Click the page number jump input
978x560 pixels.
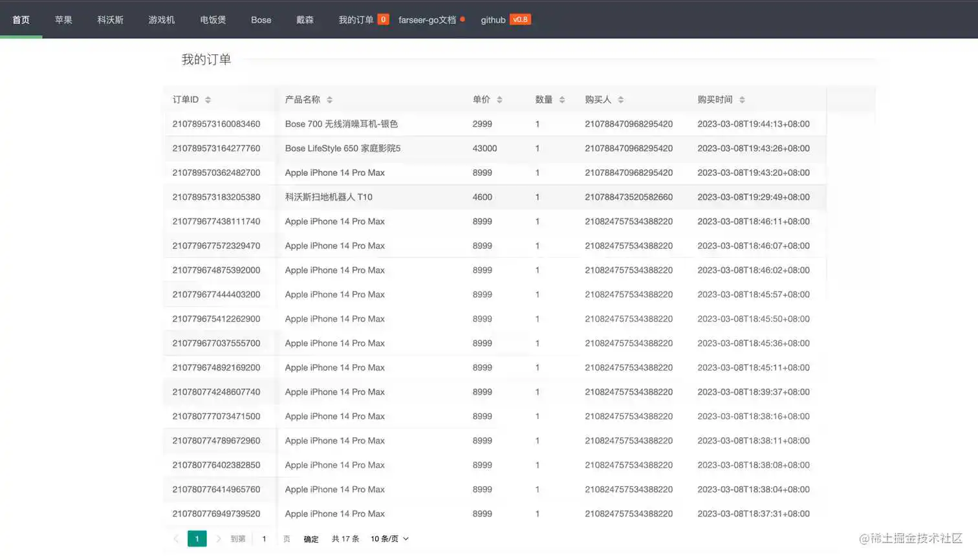tap(264, 539)
